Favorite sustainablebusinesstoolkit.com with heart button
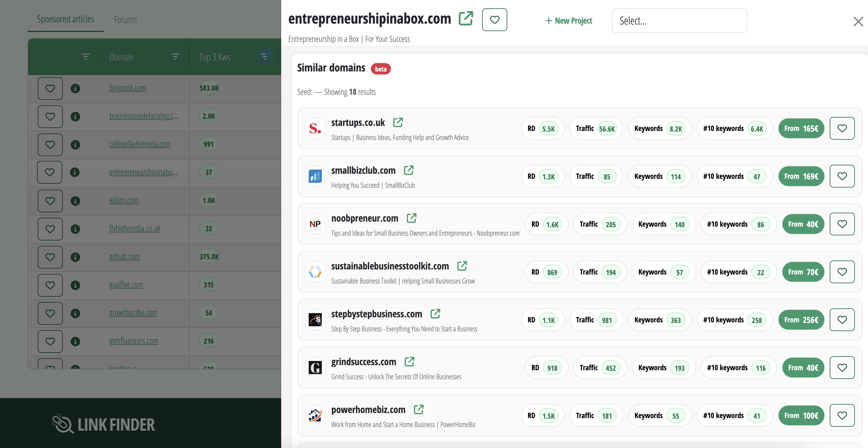Viewport: 868px width, 448px height. 842,272
